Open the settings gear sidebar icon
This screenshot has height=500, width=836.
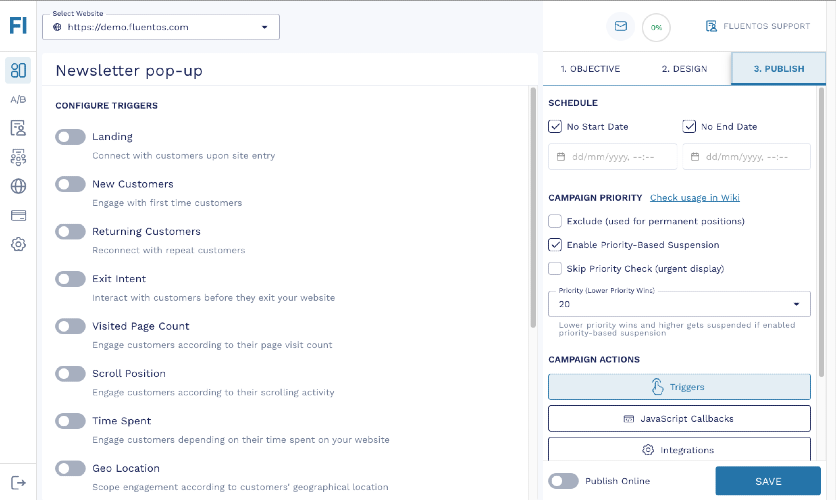pyautogui.click(x=18, y=244)
